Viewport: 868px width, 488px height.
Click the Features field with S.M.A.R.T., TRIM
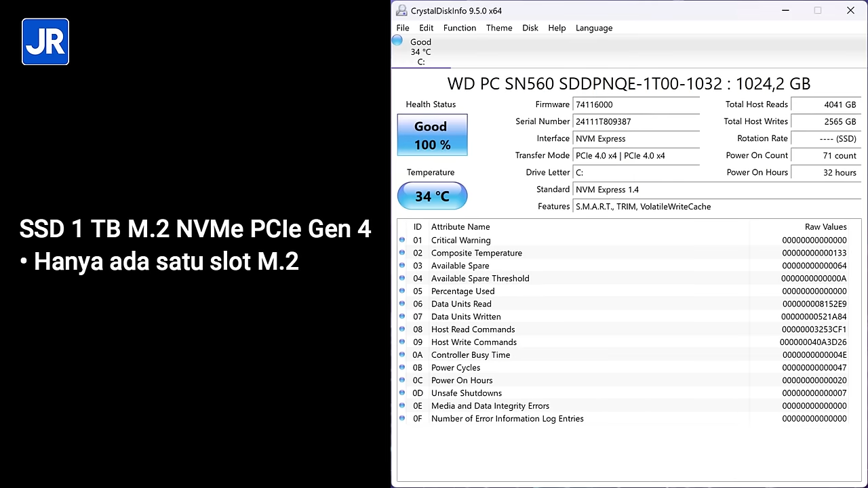pyautogui.click(x=717, y=207)
